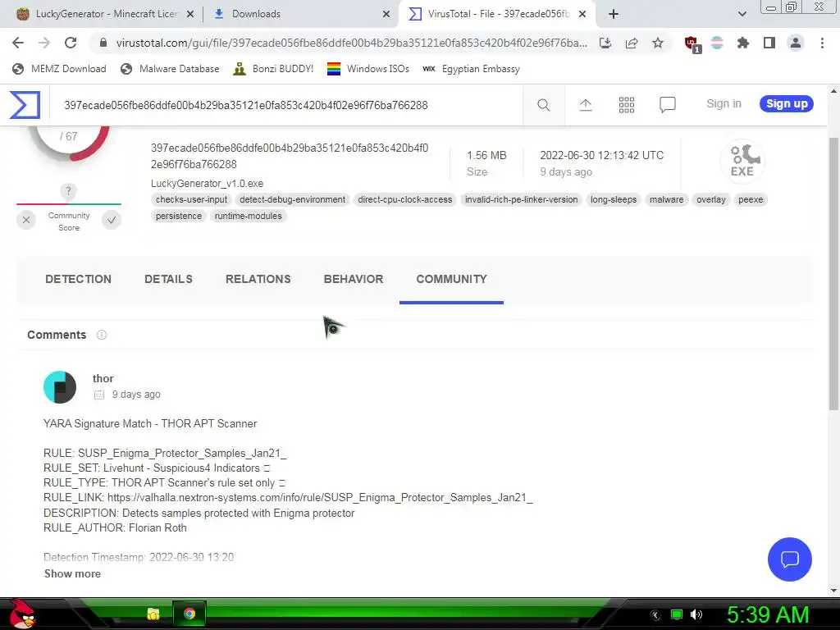Image resolution: width=840 pixels, height=630 pixels.
Task: Reload the current page
Action: [71, 43]
